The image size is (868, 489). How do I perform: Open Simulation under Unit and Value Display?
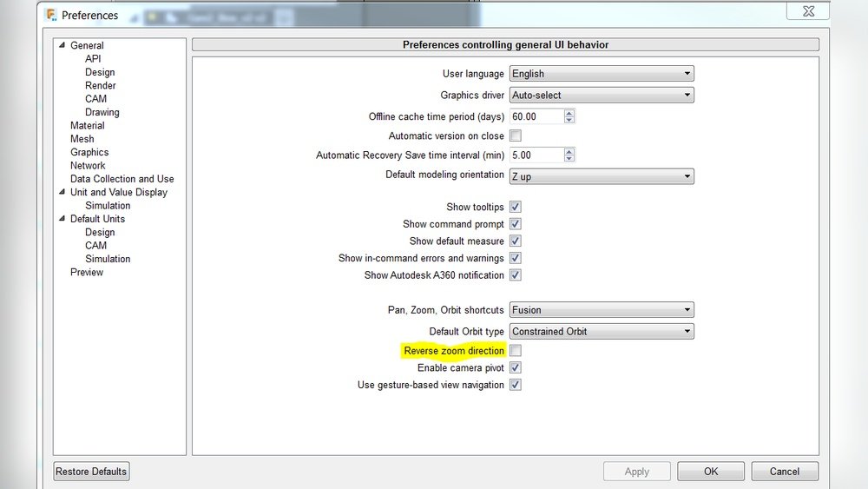(x=108, y=206)
